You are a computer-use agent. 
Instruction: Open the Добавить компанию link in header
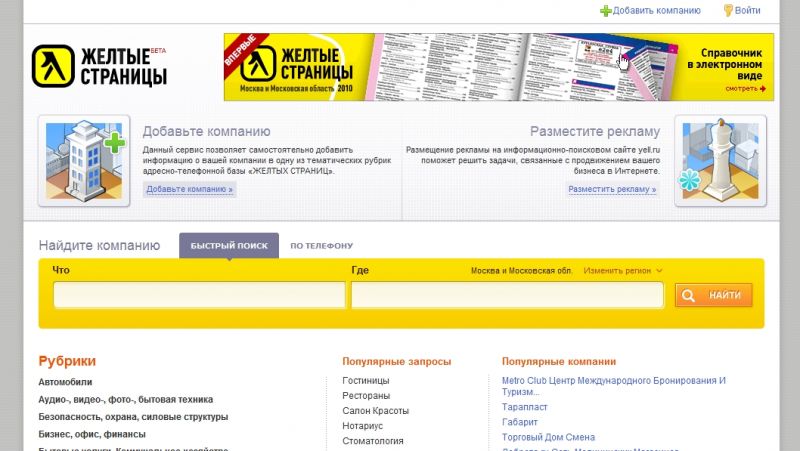coord(656,10)
